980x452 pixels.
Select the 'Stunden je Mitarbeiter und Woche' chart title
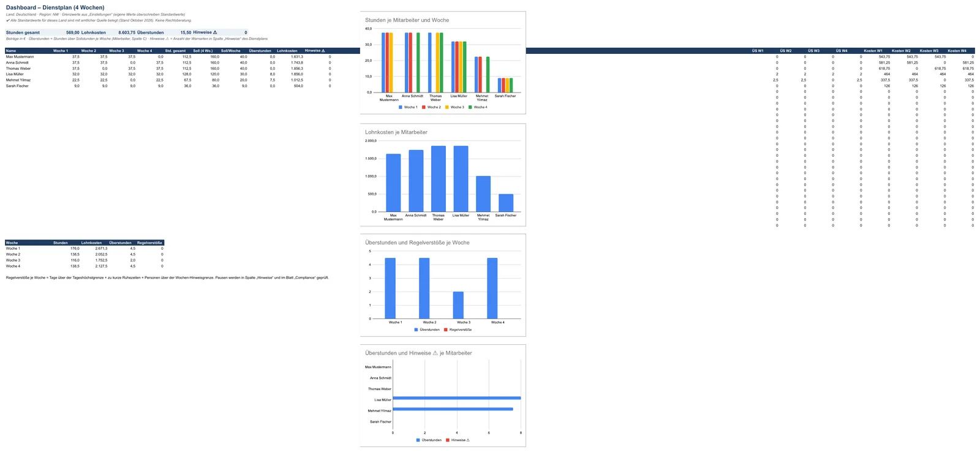(407, 20)
